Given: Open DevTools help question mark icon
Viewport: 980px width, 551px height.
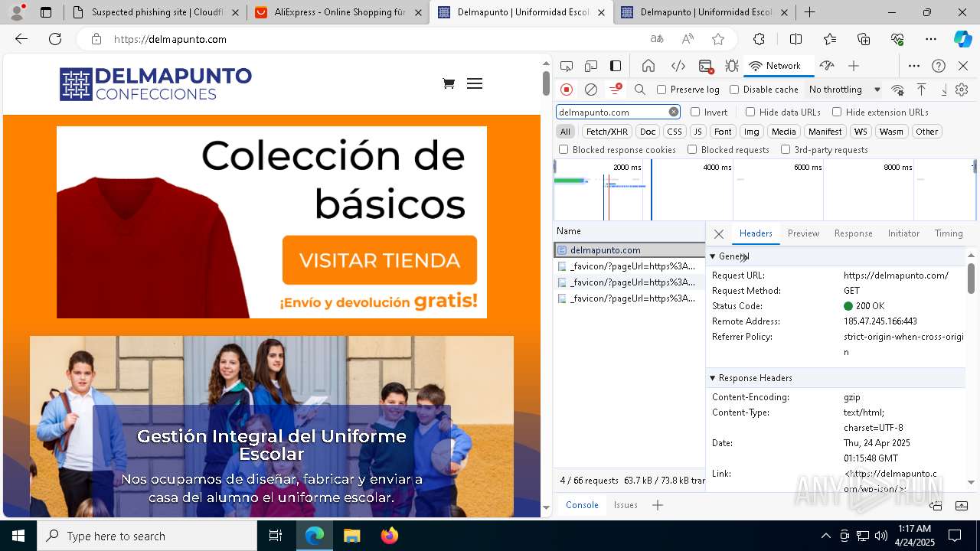Looking at the screenshot, I should (x=939, y=66).
